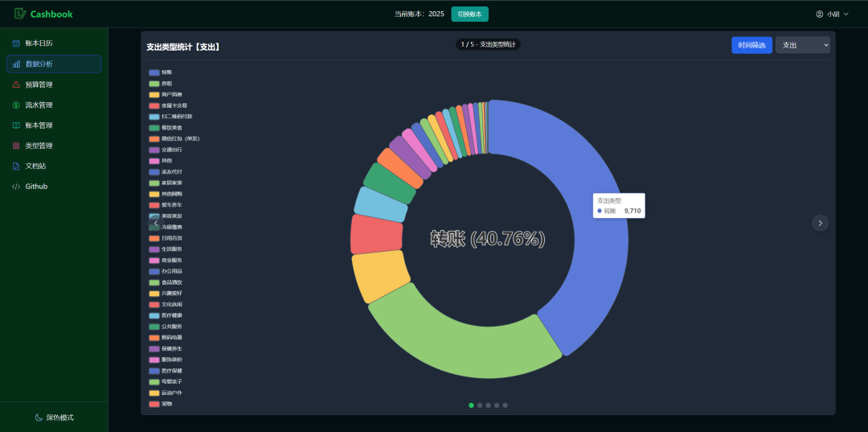The width and height of the screenshot is (868, 432).
Task: Select 数据分析 in the sidebar
Action: 54,64
